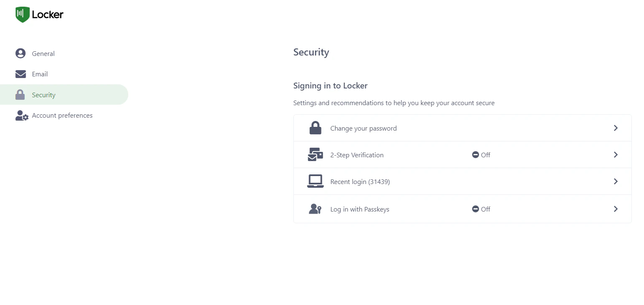The image size is (644, 305).
Task: Select the General person icon in sidebar
Action: pos(20,53)
